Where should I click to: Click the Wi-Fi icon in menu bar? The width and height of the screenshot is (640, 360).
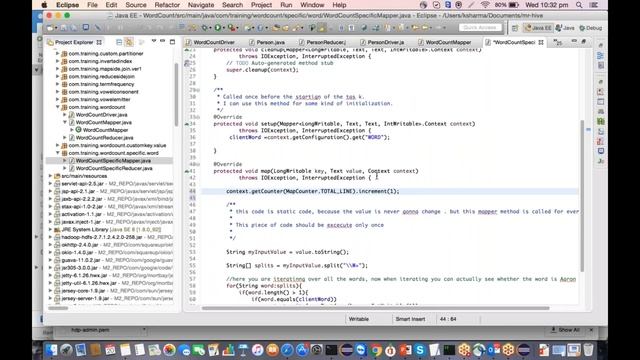tap(485, 5)
